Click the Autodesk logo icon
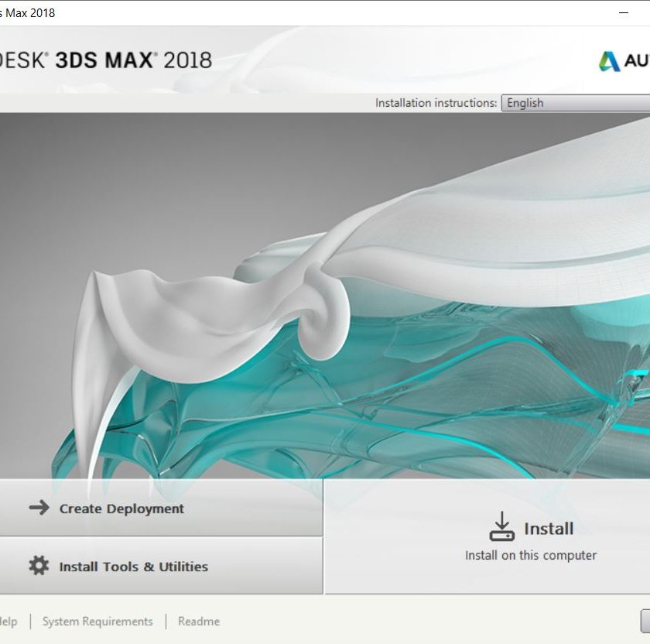650x644 pixels. (610, 61)
